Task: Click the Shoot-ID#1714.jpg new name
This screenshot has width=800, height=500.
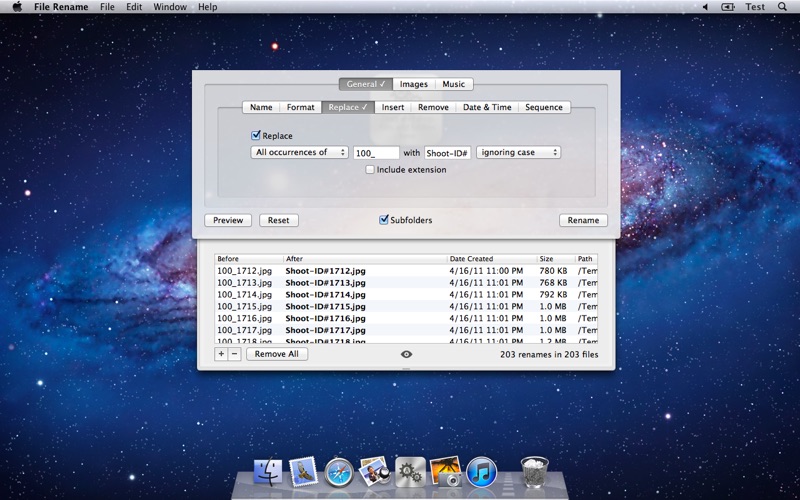Action: 326,294
